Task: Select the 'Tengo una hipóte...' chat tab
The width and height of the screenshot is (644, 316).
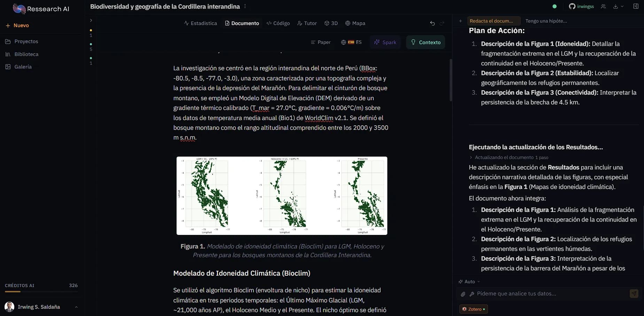Action: tap(546, 21)
